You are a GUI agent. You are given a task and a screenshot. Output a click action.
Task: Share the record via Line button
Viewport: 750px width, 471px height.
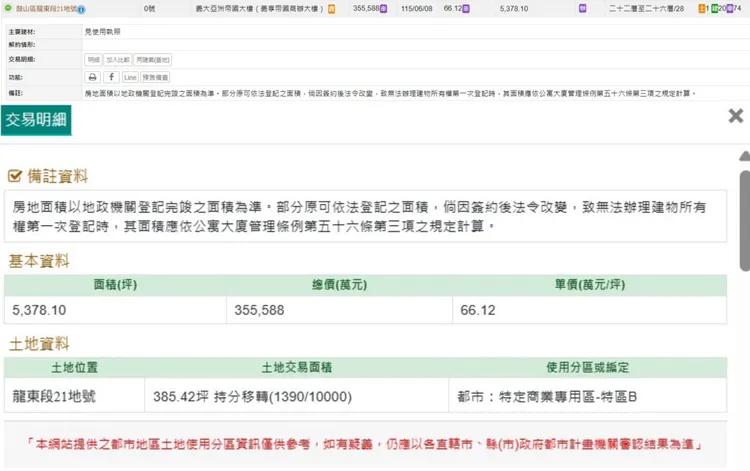(130, 77)
